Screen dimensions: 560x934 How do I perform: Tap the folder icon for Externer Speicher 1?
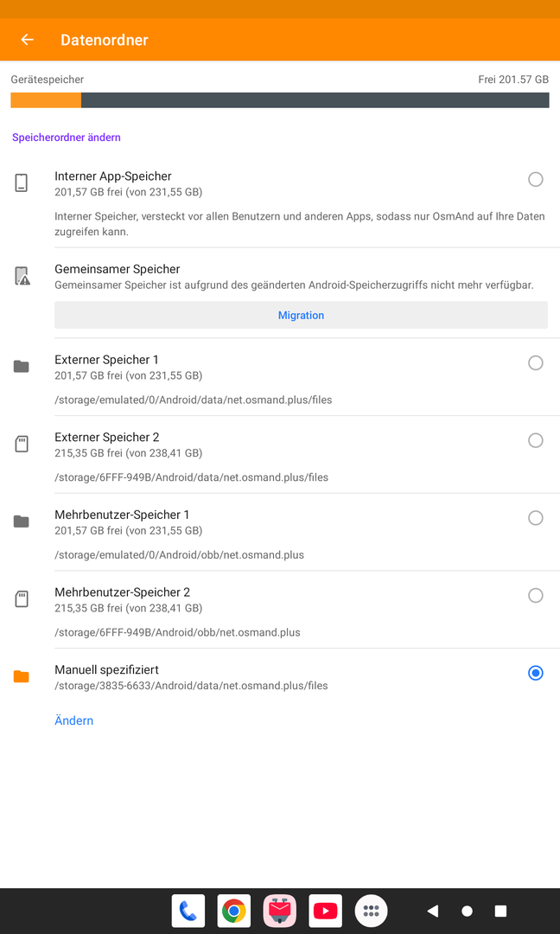[22, 367]
